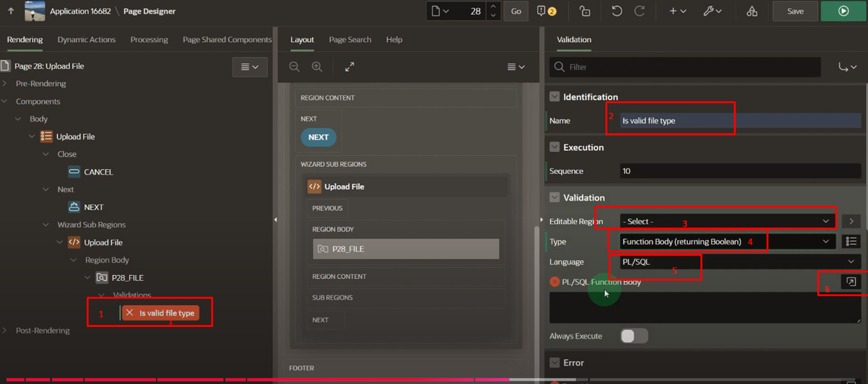The image size is (868, 384).
Task: Open the property editor go-to-group menu
Action: [x=847, y=67]
